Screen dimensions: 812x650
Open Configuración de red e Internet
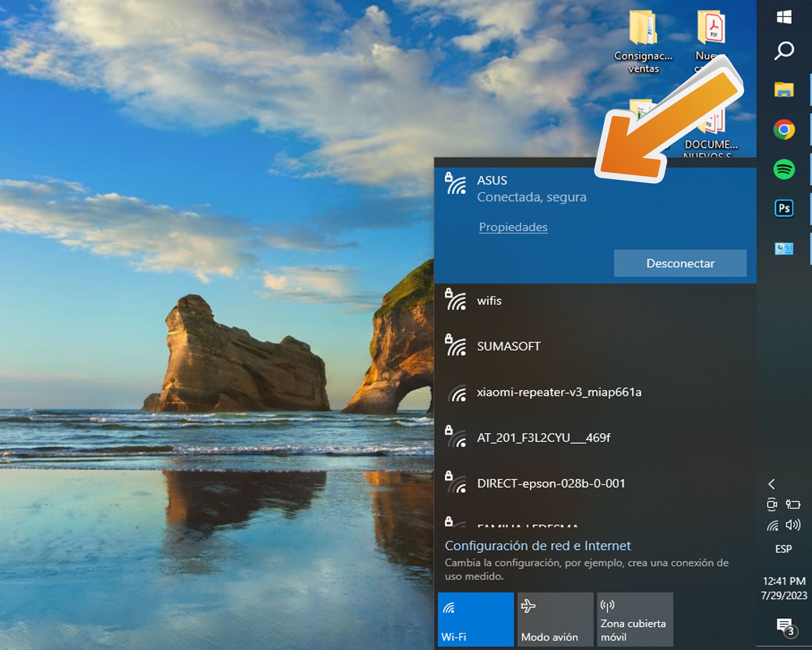coord(538,546)
